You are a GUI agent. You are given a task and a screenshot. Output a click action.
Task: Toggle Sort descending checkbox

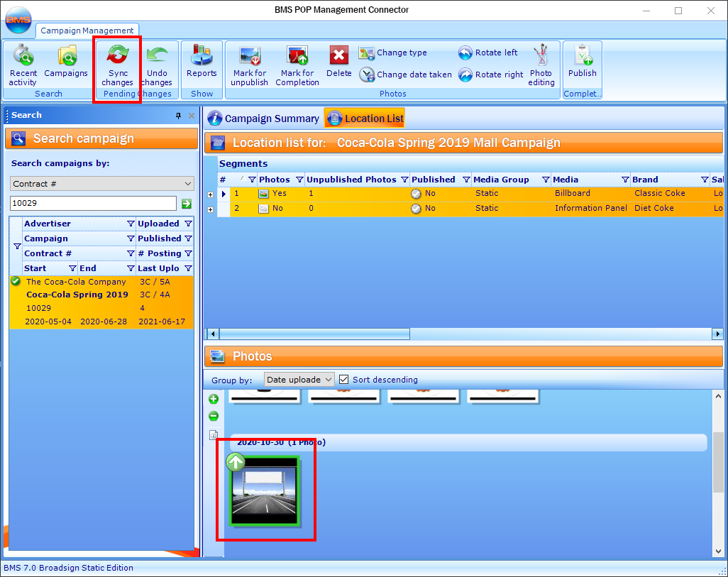(x=343, y=380)
